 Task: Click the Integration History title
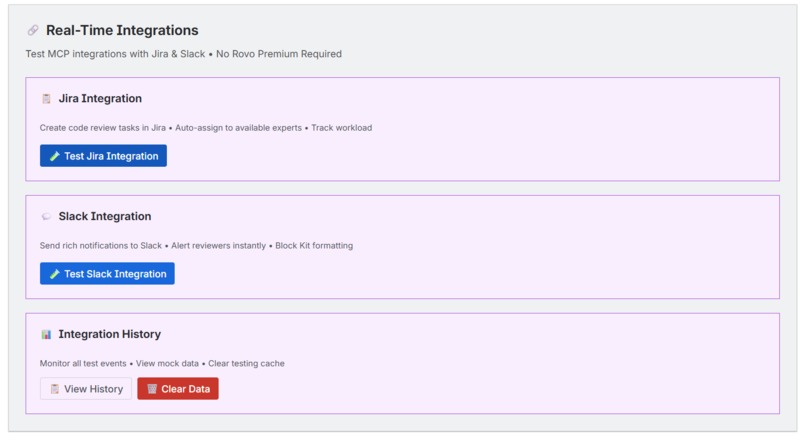109,334
